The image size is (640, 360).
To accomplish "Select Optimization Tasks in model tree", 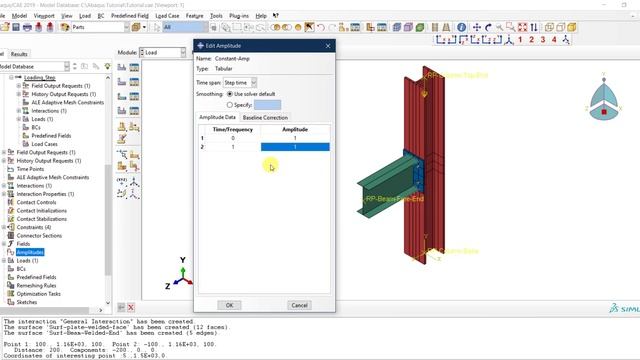I will pyautogui.click(x=38, y=294).
